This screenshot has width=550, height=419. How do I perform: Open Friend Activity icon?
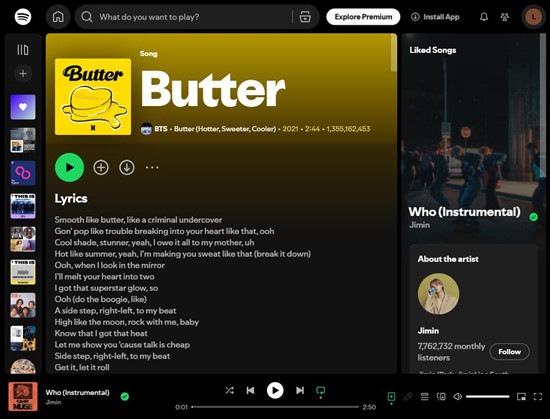click(505, 16)
